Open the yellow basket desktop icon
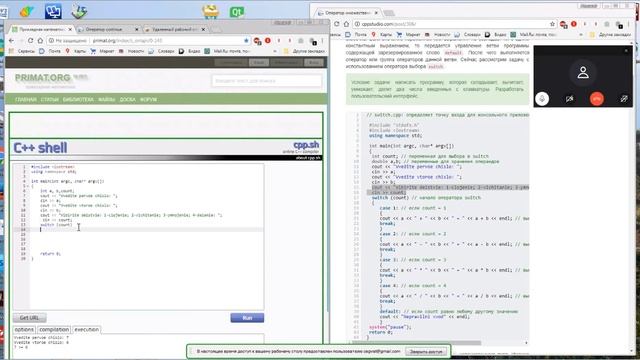This screenshot has height=360, width=640. 211,11
